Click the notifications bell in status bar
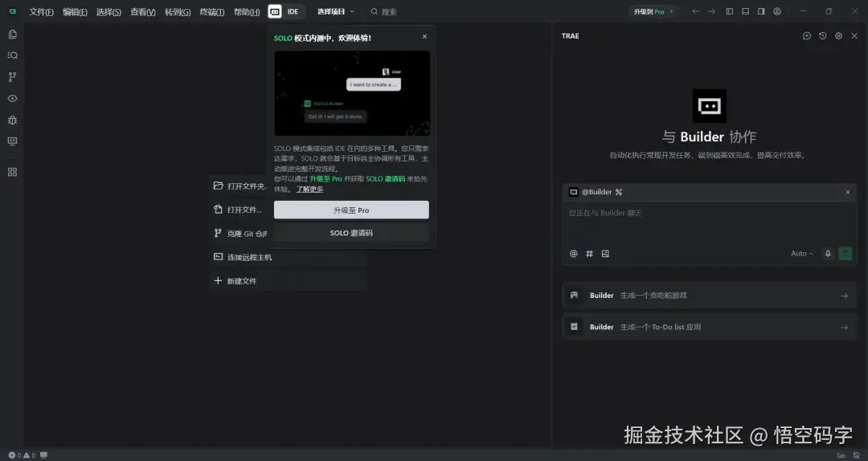Viewport: 868px width, 461px height. coord(857,455)
